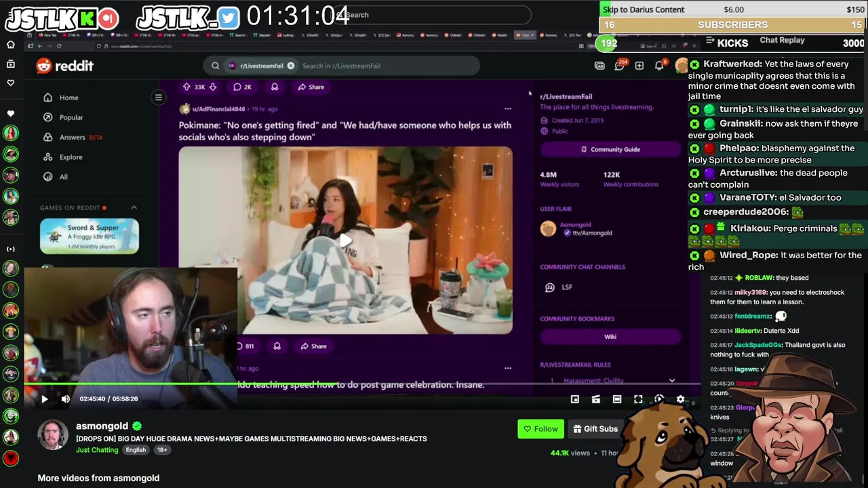The image size is (868, 488).
Task: Click the 18+ tag
Action: tap(161, 450)
